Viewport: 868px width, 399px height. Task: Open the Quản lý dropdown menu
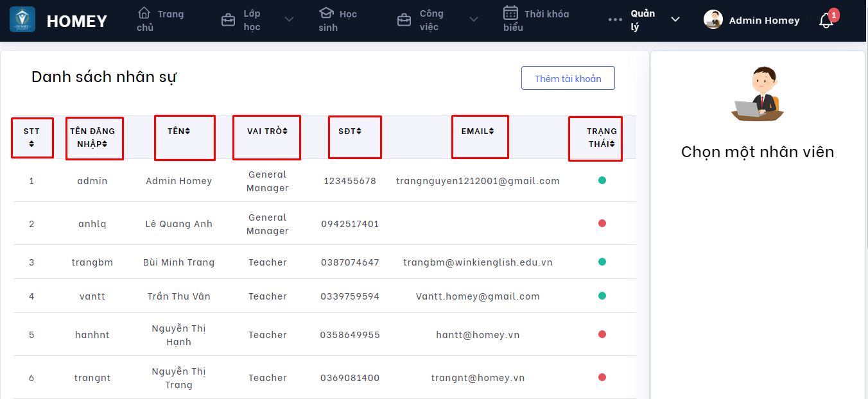pyautogui.click(x=675, y=20)
